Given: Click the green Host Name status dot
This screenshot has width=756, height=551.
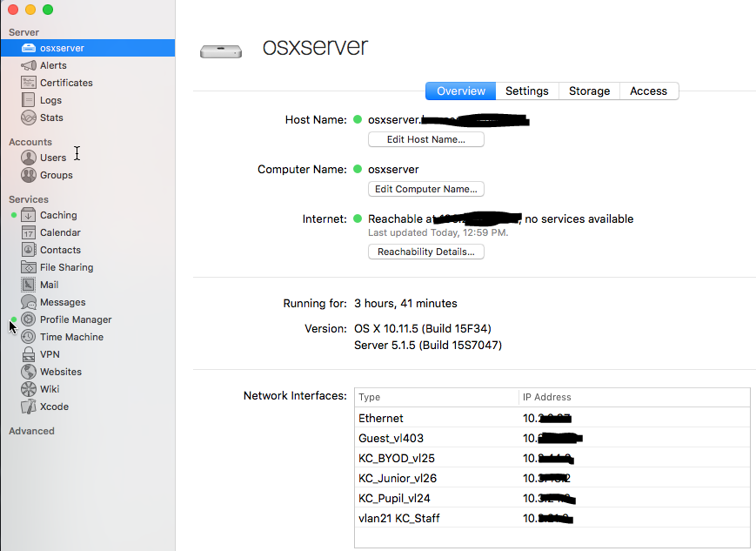Looking at the screenshot, I should coord(358,119).
